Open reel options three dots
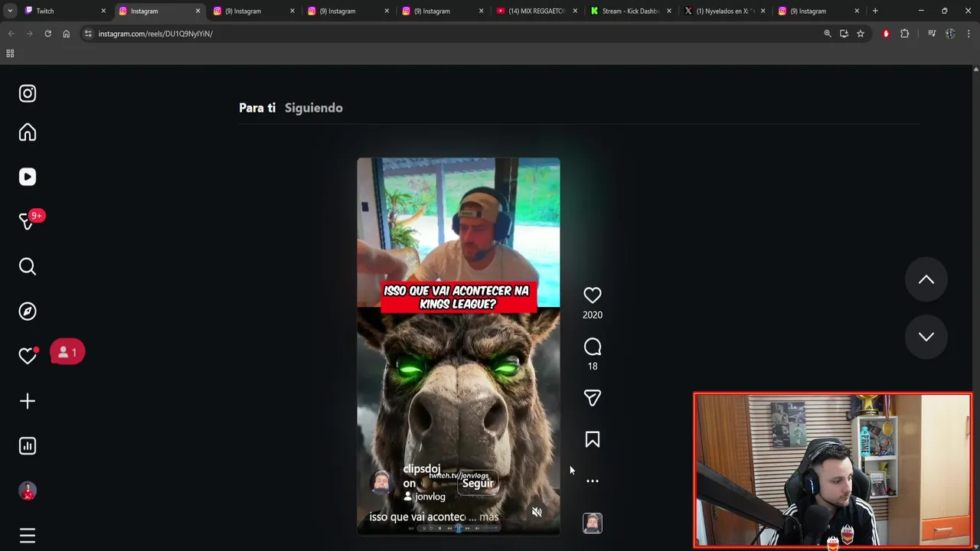 (593, 481)
